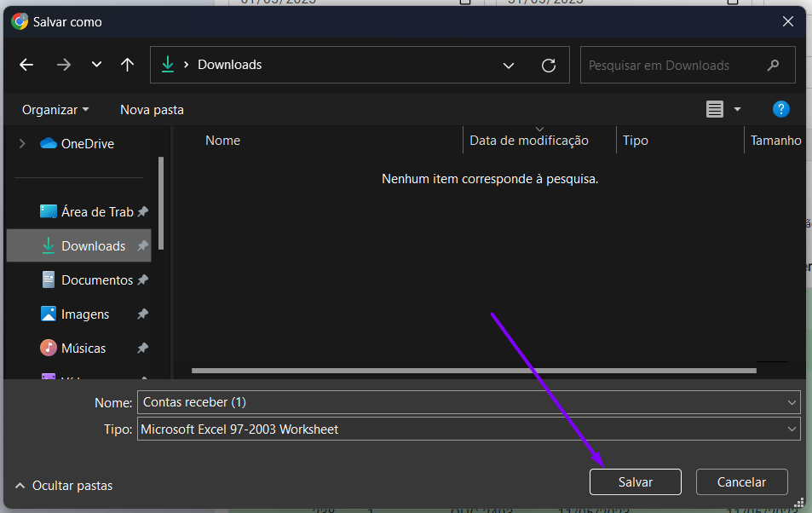Click Nova pasta in the toolbar
The image size is (812, 513).
(152, 110)
